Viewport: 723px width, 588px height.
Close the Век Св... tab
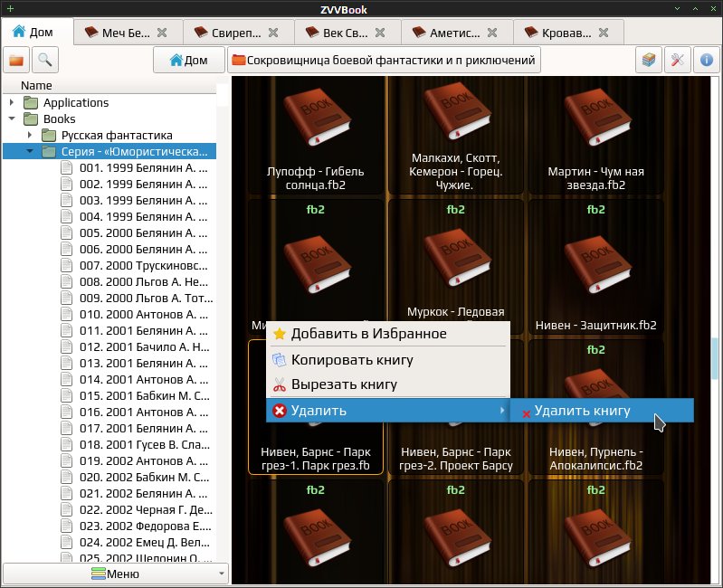coord(380,33)
